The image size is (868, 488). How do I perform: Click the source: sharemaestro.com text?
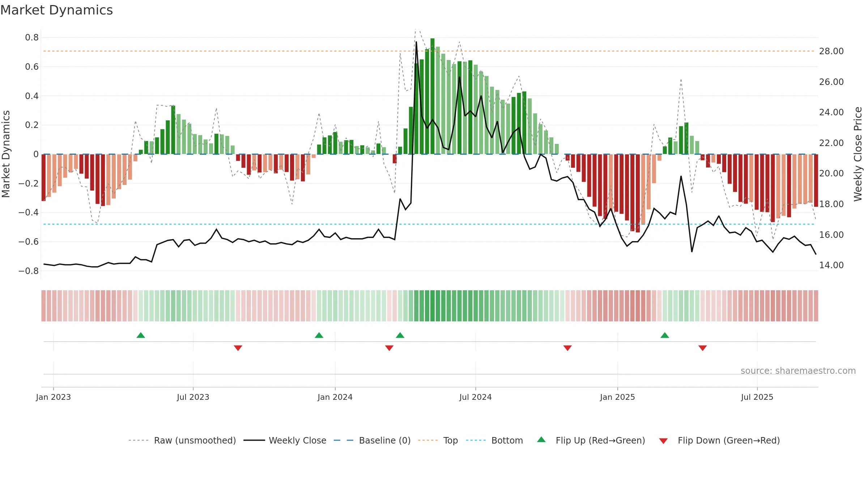798,371
